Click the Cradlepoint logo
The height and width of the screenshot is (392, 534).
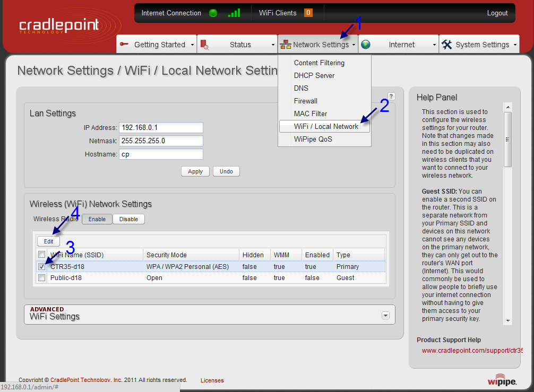[x=59, y=26]
